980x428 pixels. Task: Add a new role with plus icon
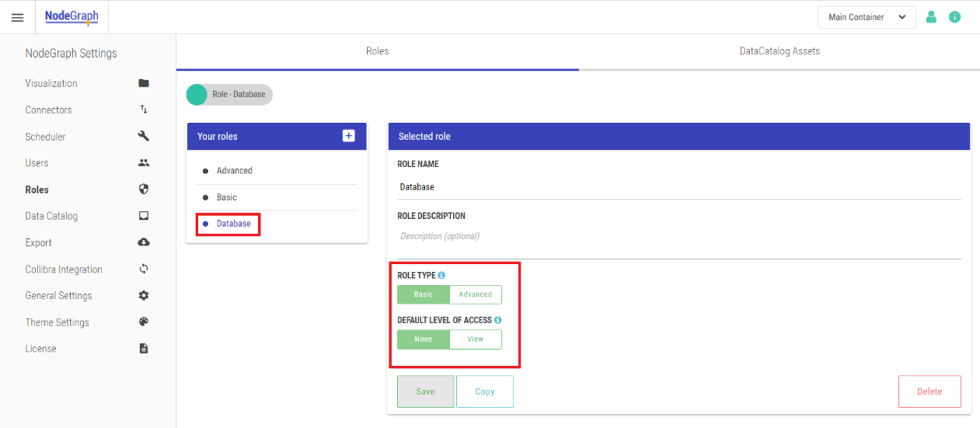(x=348, y=136)
